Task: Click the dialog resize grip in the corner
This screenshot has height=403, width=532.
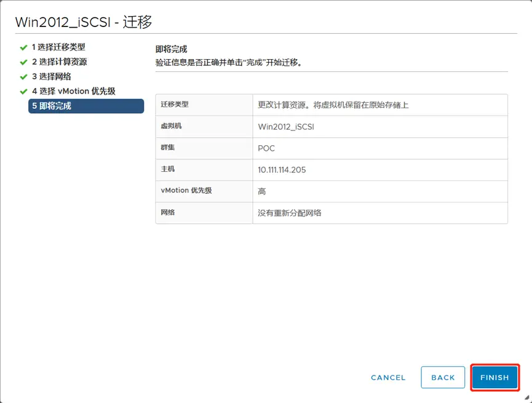Action: coord(526,397)
